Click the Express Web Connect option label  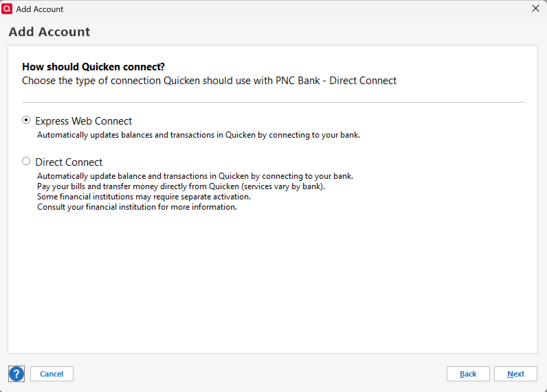[x=83, y=121]
